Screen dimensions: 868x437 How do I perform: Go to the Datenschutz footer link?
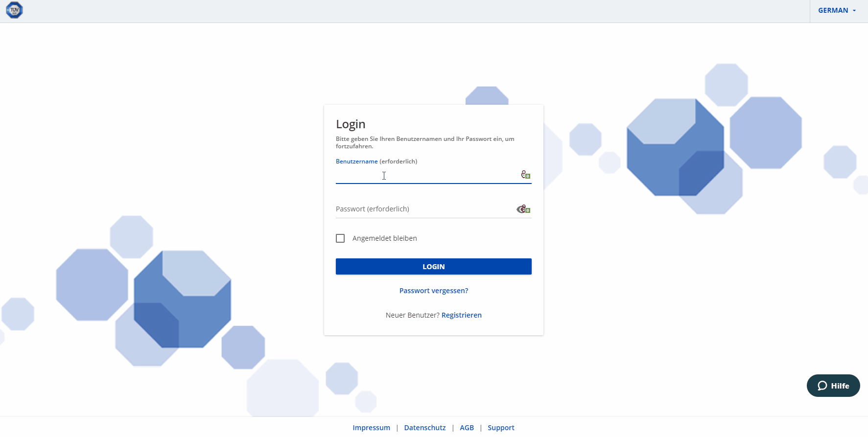(x=424, y=428)
